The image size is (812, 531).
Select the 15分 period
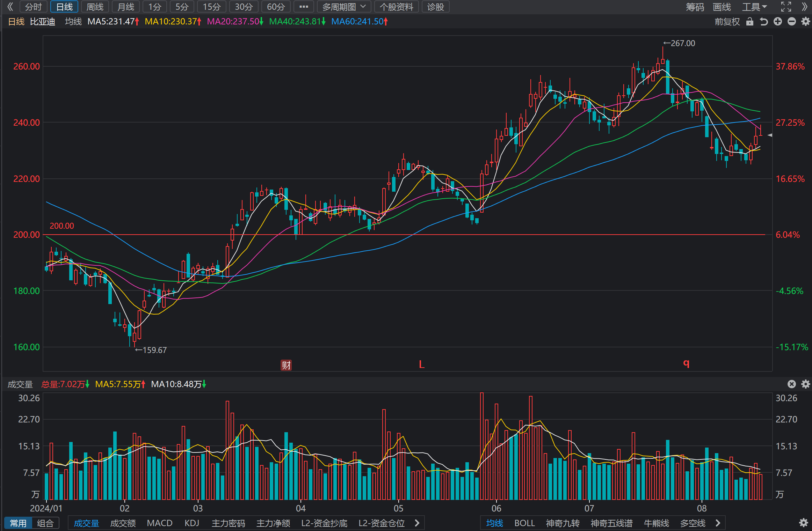[212, 7]
